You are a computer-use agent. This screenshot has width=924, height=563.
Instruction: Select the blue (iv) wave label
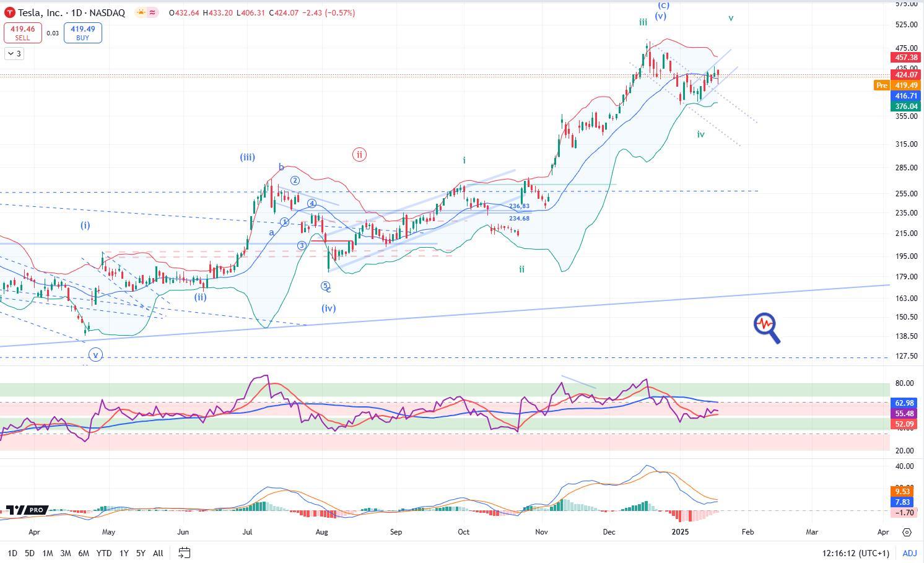point(329,308)
